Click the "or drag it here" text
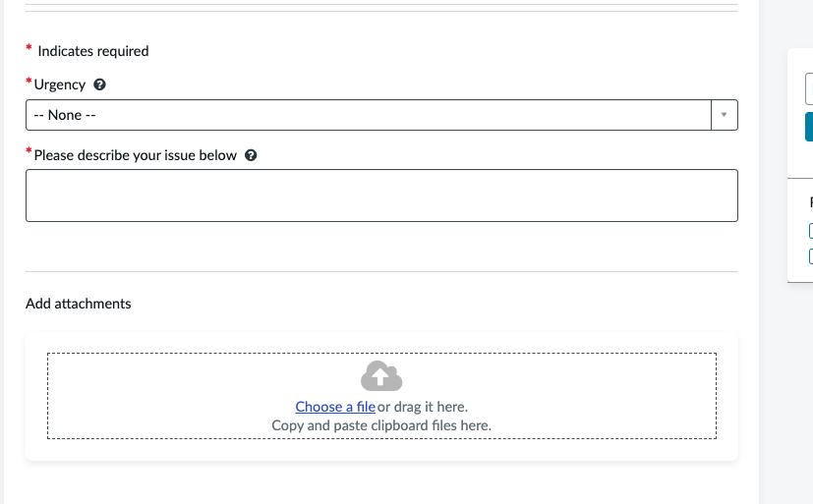The image size is (813, 504). pos(423,407)
